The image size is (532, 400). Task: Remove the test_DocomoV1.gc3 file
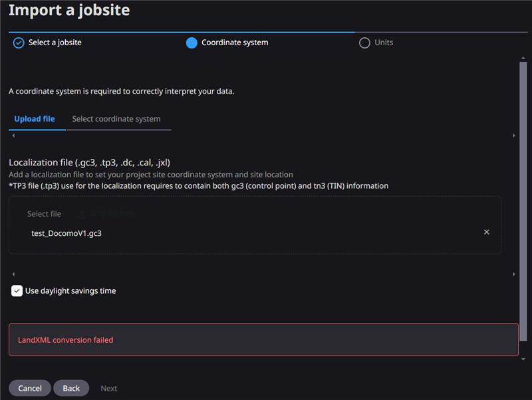(x=486, y=232)
